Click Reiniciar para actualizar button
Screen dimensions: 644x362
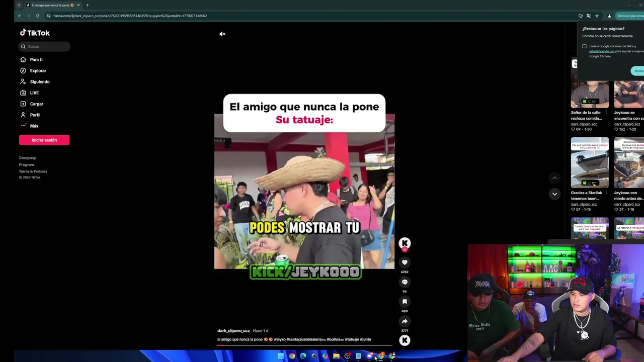630,16
